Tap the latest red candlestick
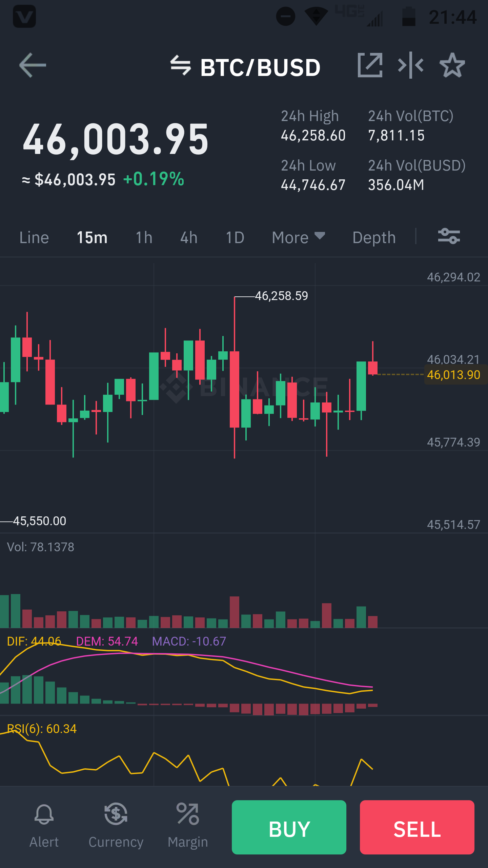The height and width of the screenshot is (868, 488). coord(373,368)
